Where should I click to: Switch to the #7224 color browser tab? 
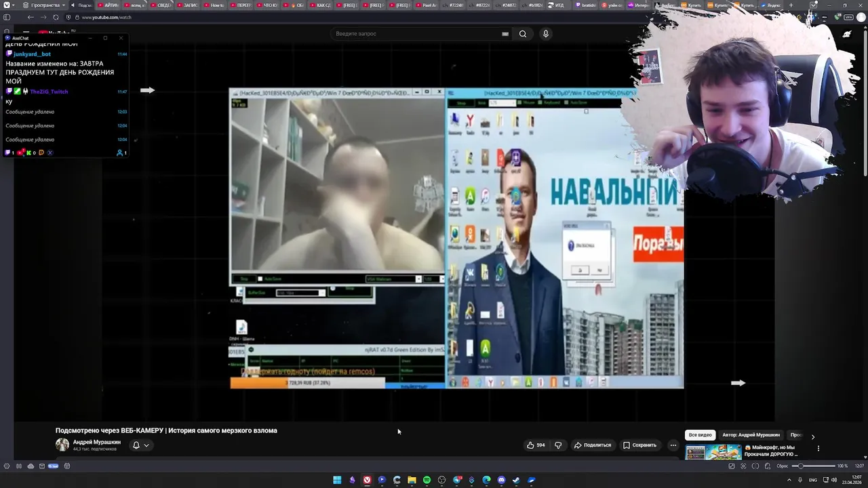452,5
